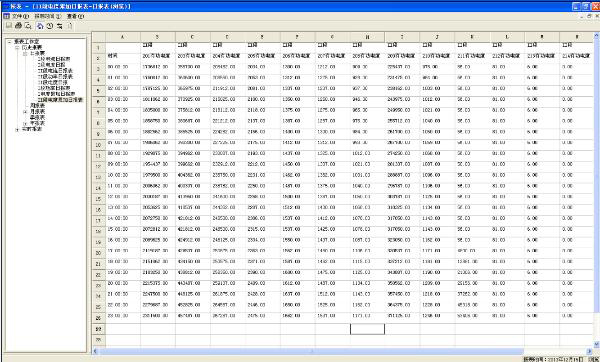
Task: Expand the bottom tree node in sidebar
Action: pyautogui.click(x=17, y=129)
